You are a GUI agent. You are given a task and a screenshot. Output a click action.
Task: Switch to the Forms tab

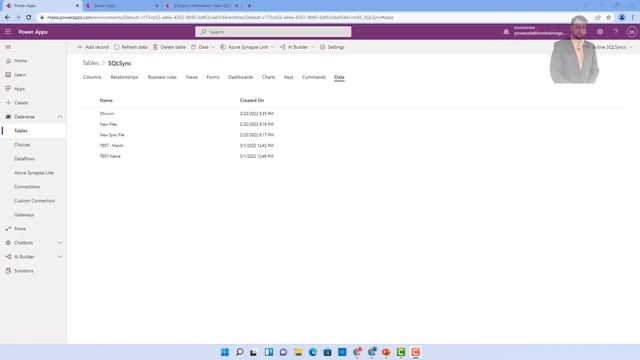pyautogui.click(x=213, y=77)
